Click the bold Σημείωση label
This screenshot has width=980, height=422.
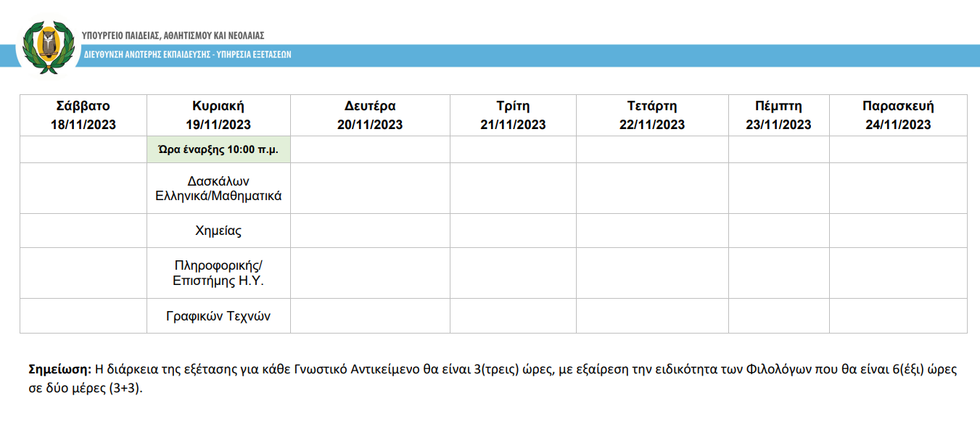tap(59, 370)
